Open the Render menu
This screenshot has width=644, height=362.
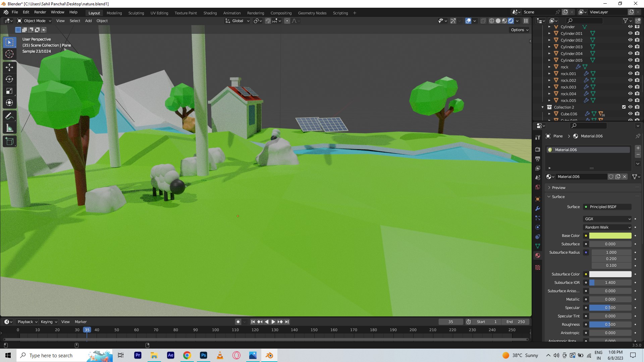(x=40, y=12)
